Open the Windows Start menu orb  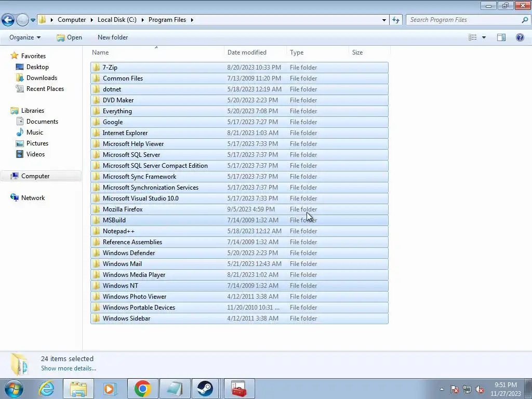tap(14, 389)
